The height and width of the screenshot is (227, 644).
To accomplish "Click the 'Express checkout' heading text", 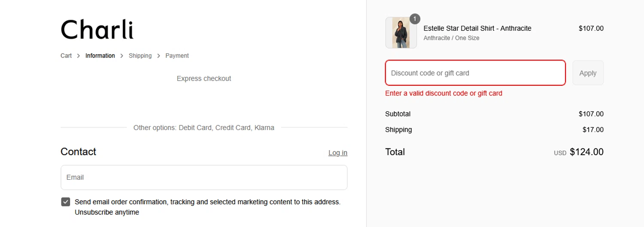I will 204,79.
